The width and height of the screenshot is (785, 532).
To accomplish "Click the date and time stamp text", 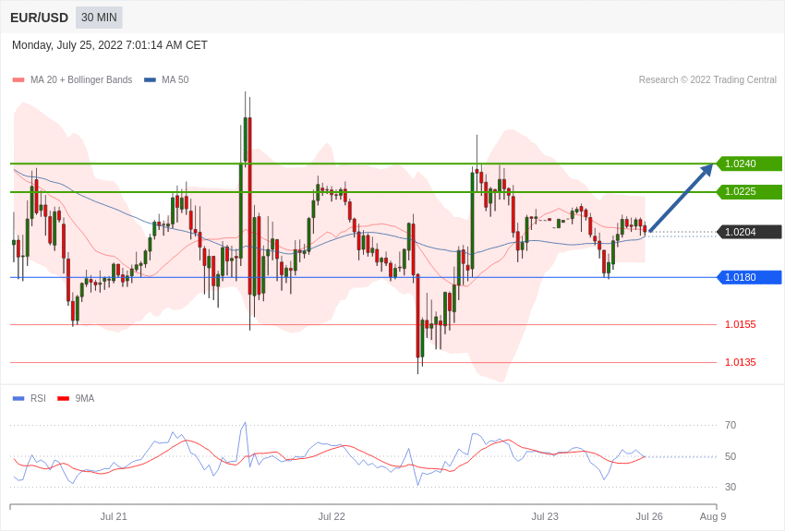I will point(110,45).
